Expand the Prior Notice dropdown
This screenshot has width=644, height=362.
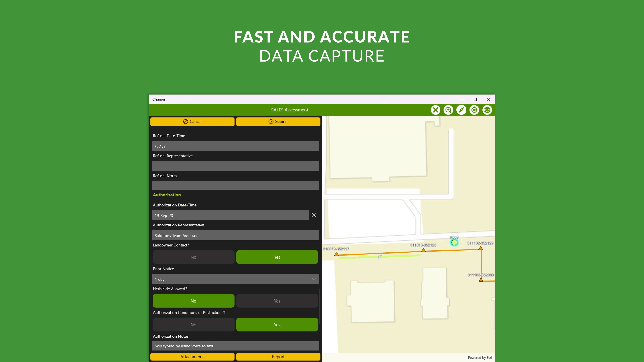[235, 279]
